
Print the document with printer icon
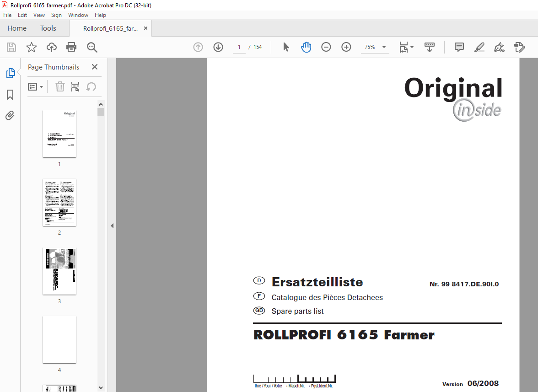click(71, 47)
